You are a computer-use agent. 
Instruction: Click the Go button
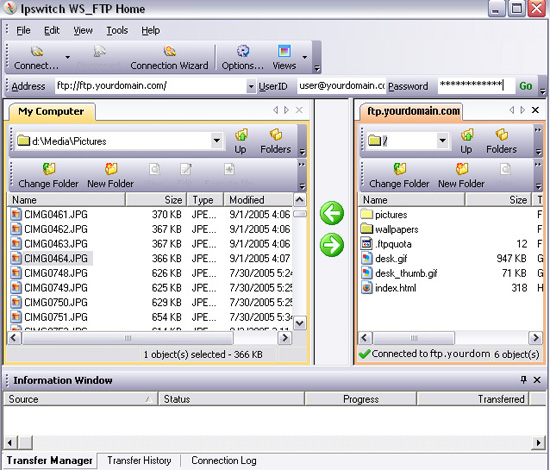(525, 86)
